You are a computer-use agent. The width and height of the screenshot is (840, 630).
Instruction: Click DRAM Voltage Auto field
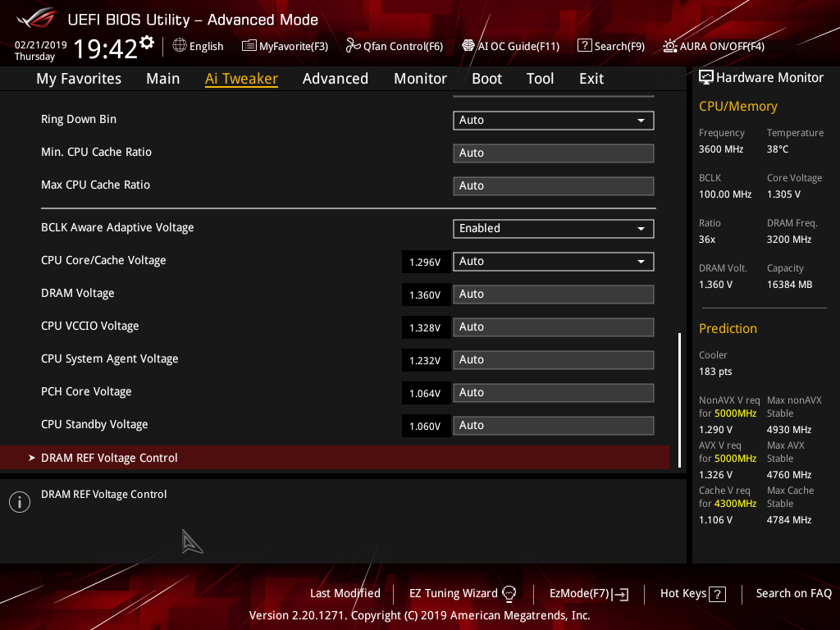pos(554,294)
